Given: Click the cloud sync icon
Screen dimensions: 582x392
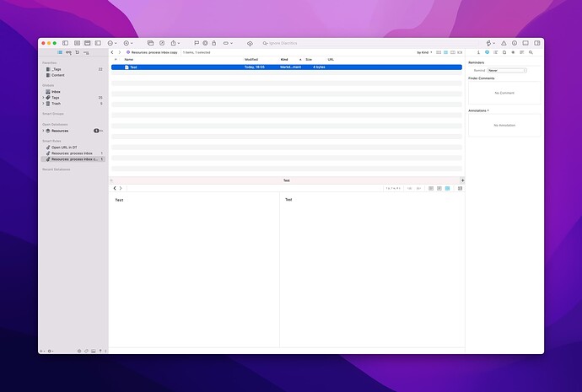Looking at the screenshot, I should 250,43.
